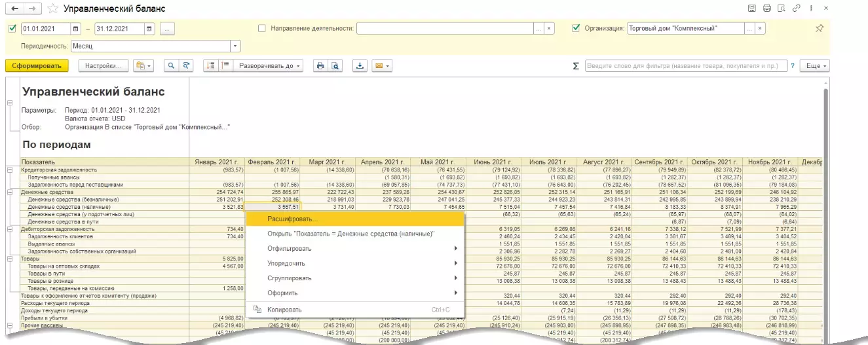This screenshot has width=868, height=345.
Task: Uncheck the period date range checkbox
Action: 12,29
